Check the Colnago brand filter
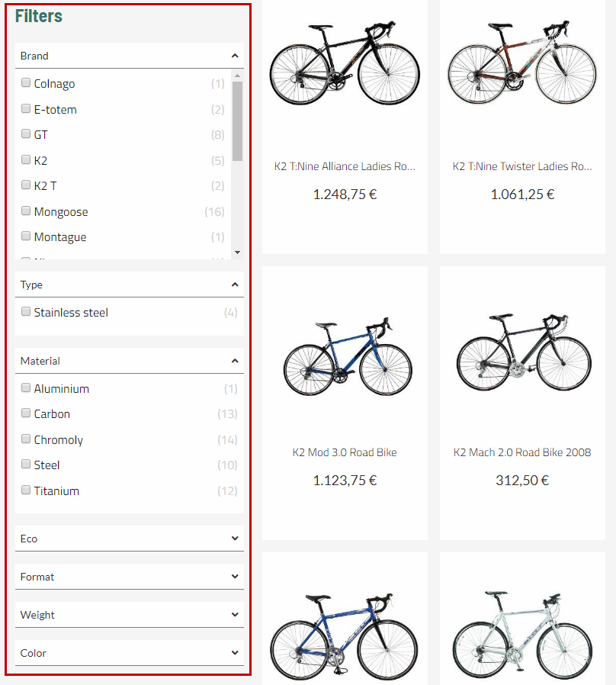The image size is (616, 685). coord(26,82)
